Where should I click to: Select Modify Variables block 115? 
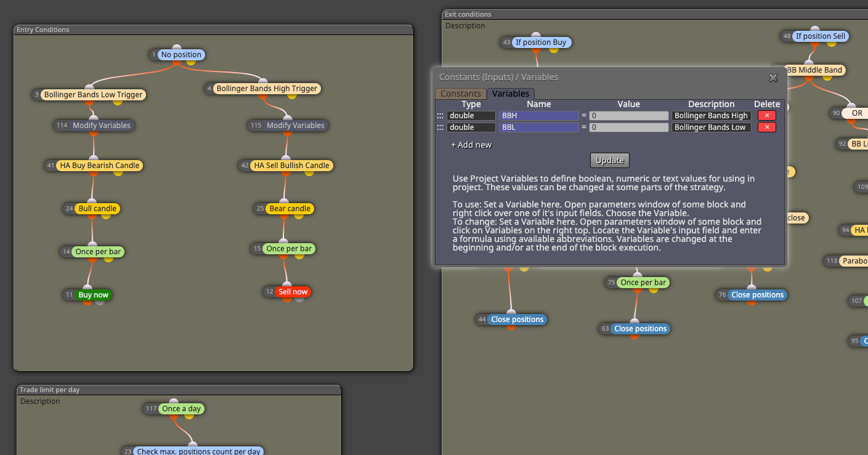296,126
